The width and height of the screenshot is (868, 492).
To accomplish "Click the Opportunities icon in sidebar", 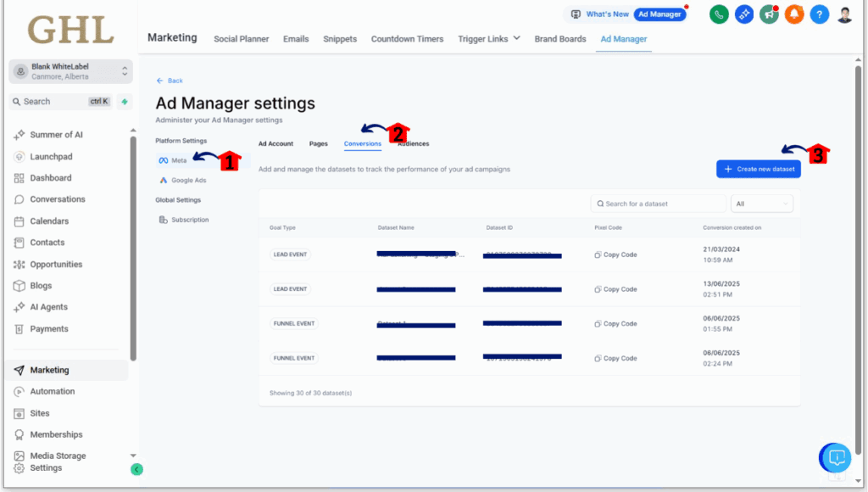I will 19,265.
